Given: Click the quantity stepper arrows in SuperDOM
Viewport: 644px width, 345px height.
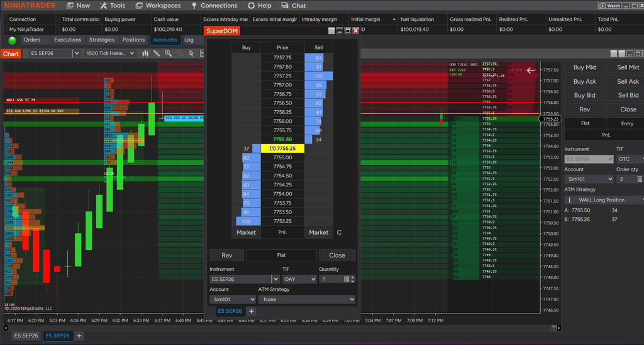Looking at the screenshot, I should (352, 279).
